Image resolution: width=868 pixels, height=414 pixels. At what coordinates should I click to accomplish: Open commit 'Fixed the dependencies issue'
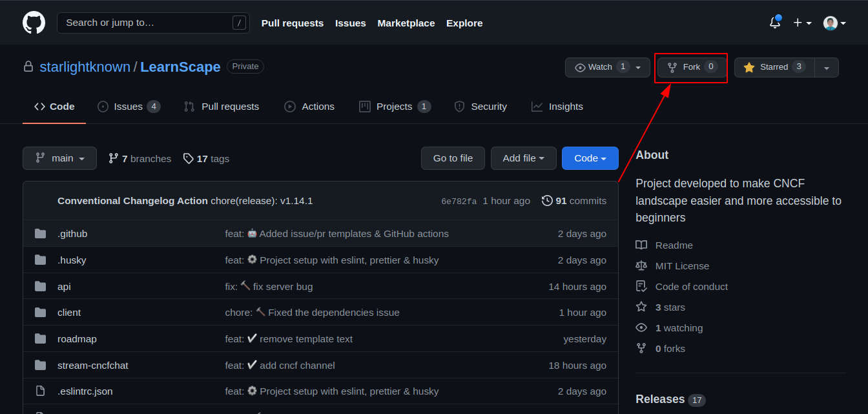click(312, 313)
